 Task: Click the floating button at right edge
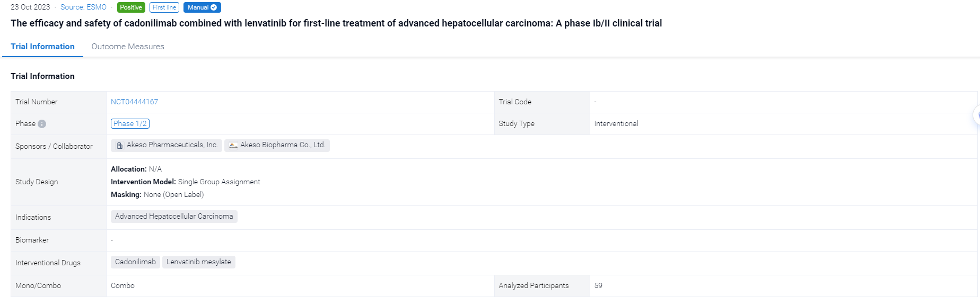point(976,115)
